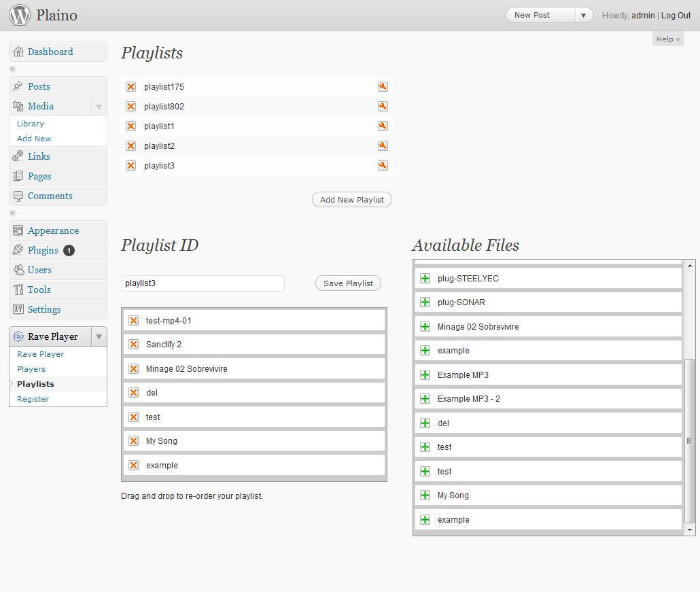Open the admin profile link

tap(643, 15)
